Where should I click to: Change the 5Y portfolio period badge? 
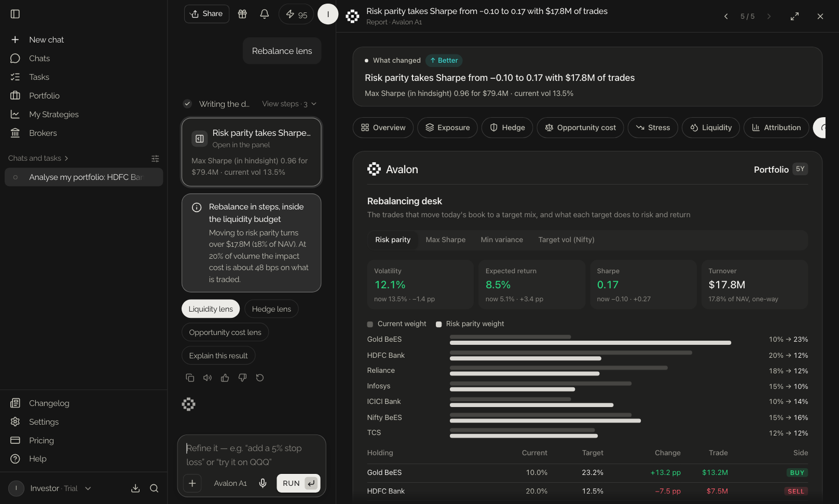(x=801, y=169)
